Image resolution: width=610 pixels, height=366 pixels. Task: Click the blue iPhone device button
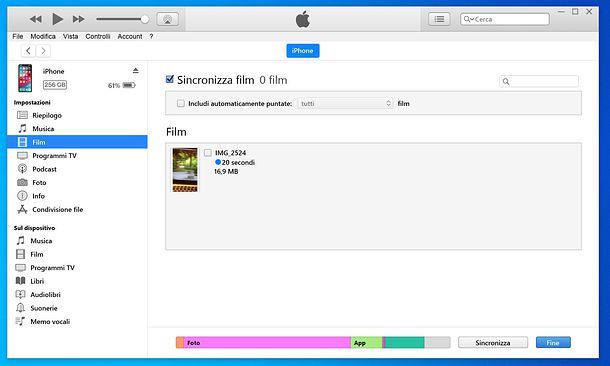tap(303, 51)
